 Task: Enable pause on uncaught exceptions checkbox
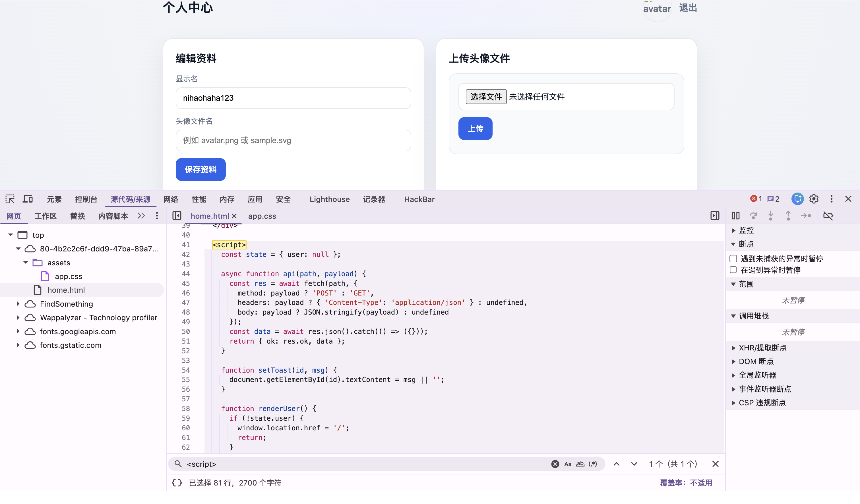(733, 258)
